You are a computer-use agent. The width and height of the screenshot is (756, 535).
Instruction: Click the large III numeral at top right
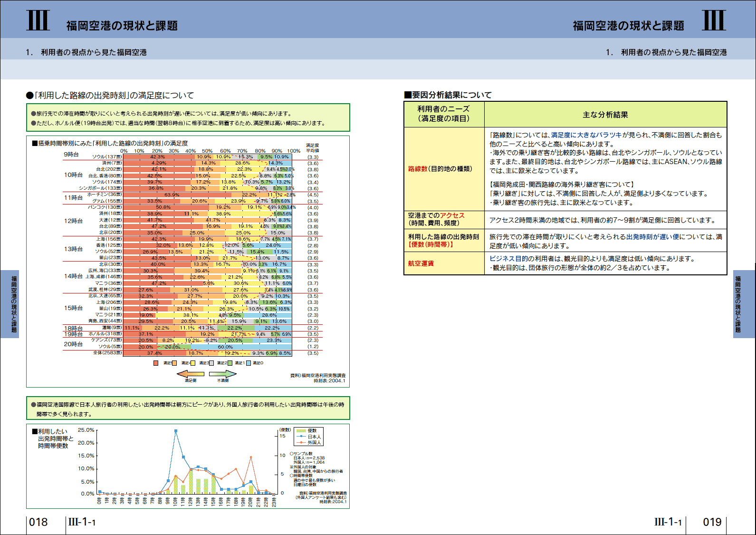714,20
